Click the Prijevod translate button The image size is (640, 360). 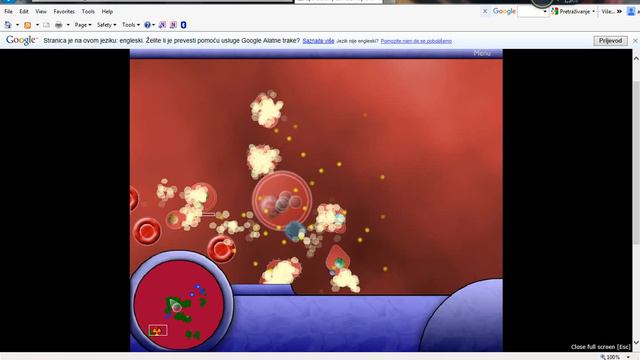pos(610,40)
